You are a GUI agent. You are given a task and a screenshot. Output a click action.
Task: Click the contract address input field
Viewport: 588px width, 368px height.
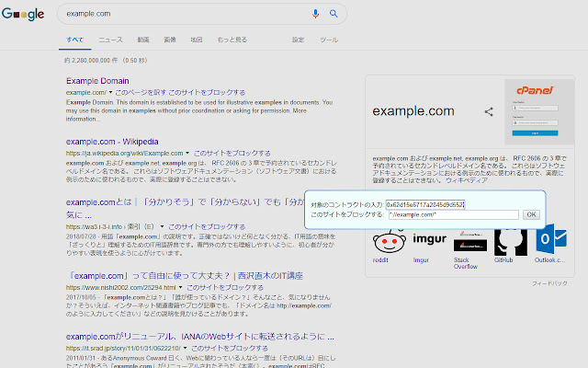coord(425,204)
